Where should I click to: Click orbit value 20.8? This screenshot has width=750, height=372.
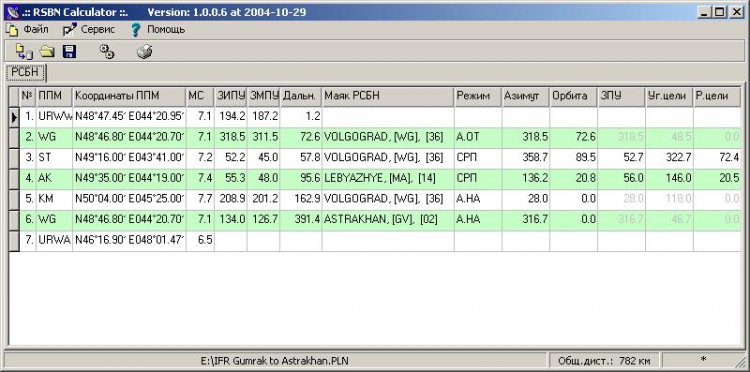tap(573, 178)
